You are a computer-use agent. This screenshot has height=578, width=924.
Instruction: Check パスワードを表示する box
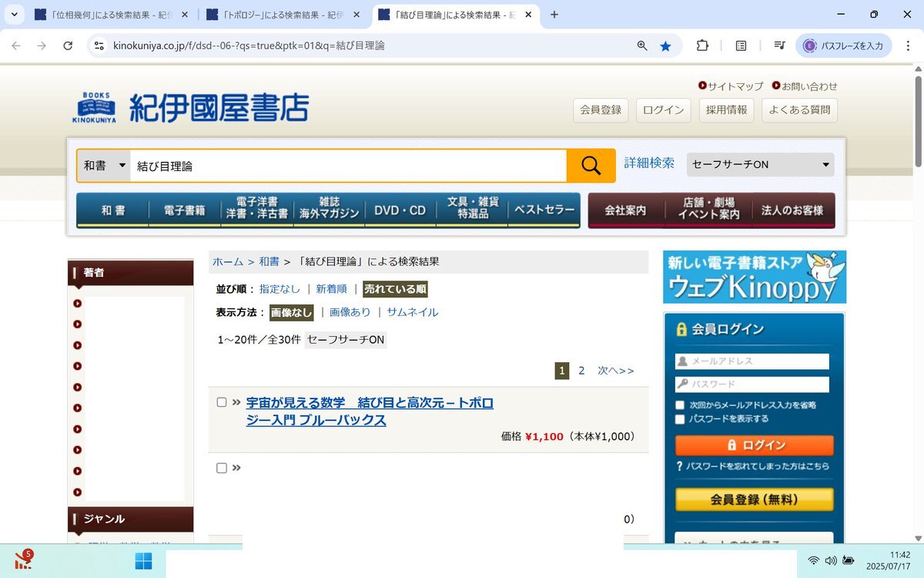(680, 419)
